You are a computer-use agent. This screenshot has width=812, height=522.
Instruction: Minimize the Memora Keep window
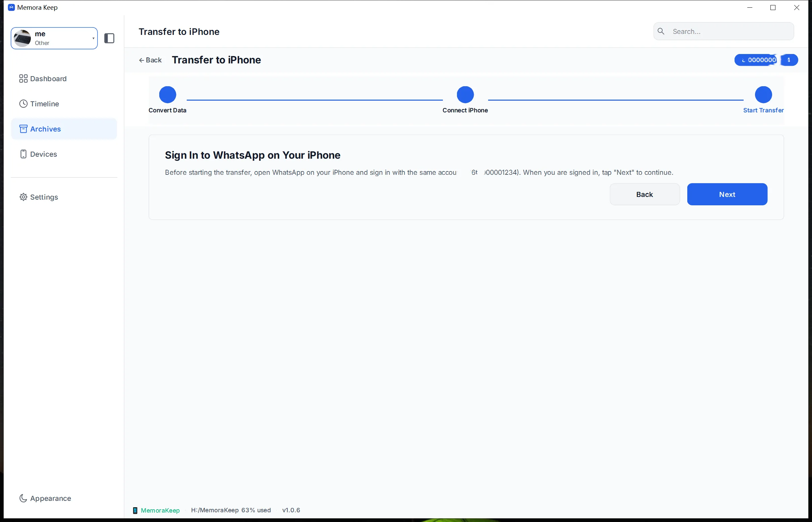[x=750, y=7]
